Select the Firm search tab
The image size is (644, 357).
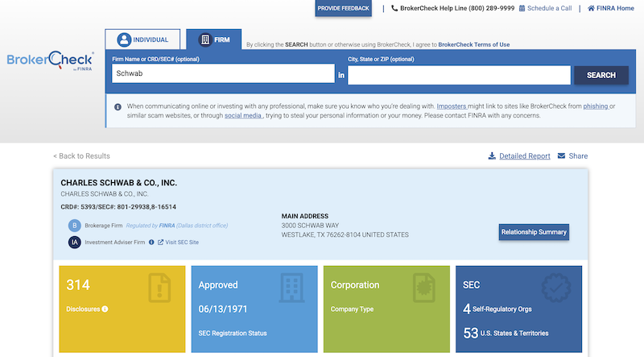213,39
